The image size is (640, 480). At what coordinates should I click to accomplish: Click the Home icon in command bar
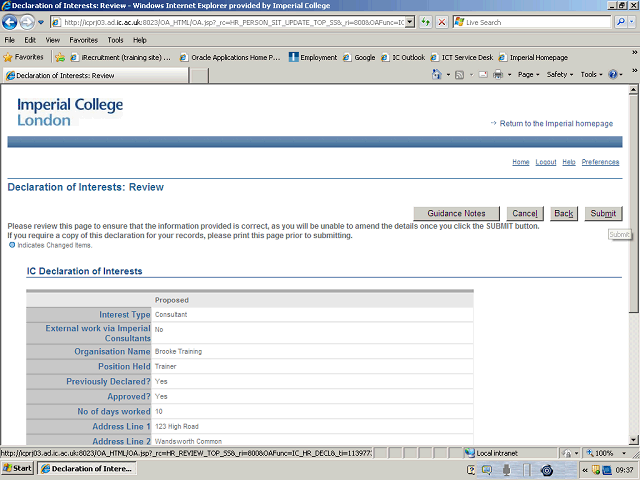[438, 75]
